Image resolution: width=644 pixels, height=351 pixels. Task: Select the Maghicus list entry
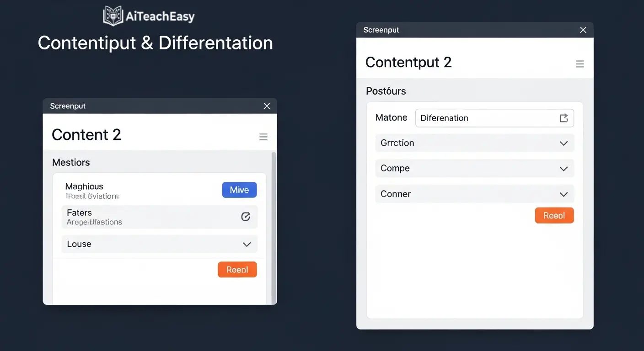pyautogui.click(x=85, y=186)
